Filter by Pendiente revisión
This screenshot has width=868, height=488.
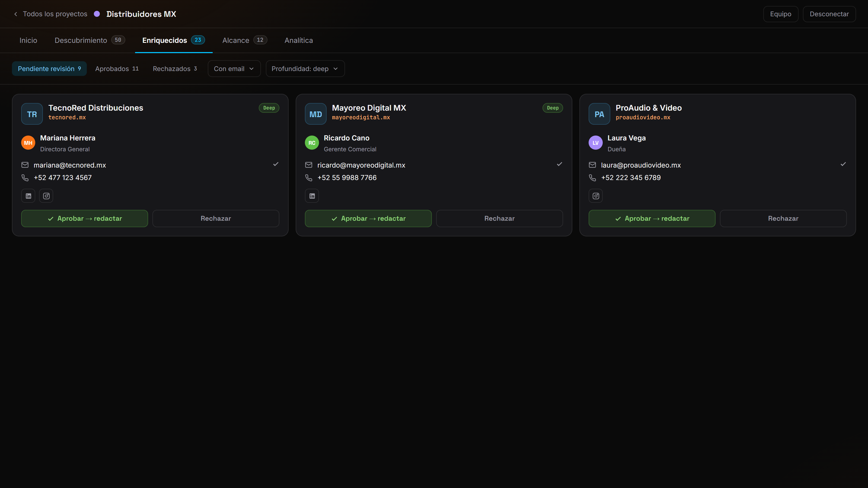[x=50, y=69]
